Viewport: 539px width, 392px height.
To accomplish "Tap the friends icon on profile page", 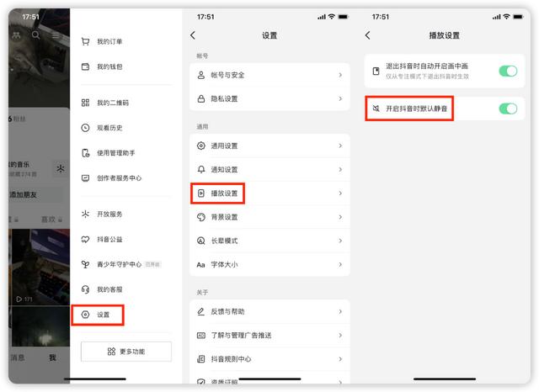I will [17, 34].
